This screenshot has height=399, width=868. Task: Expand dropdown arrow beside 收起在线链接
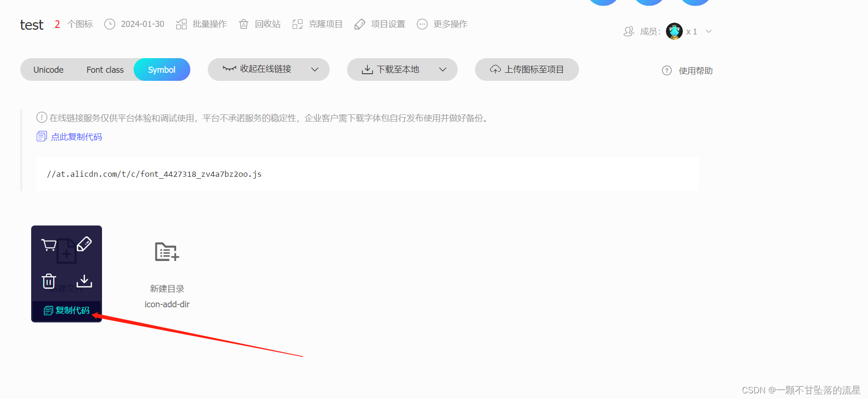click(315, 69)
